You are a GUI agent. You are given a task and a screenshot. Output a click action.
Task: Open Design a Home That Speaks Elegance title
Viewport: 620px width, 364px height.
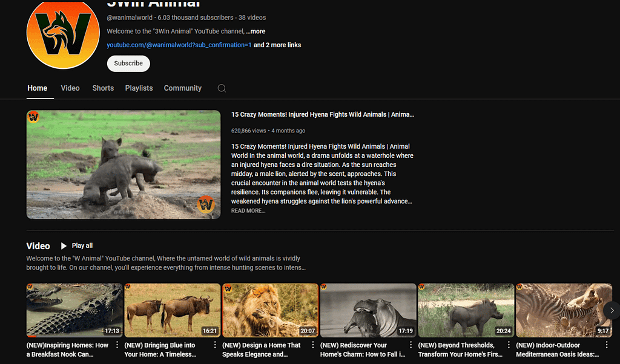click(262, 349)
